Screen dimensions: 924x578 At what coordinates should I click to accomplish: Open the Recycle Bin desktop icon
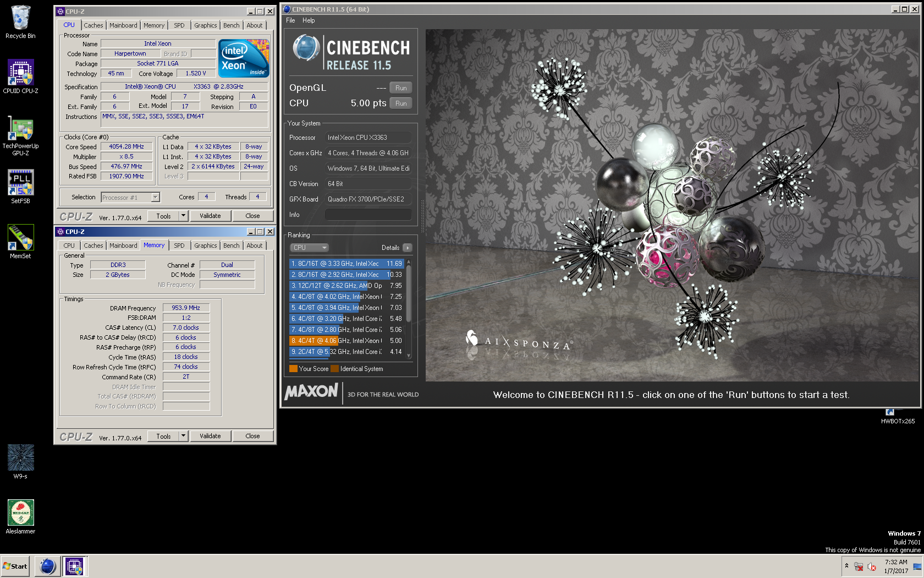click(x=20, y=22)
